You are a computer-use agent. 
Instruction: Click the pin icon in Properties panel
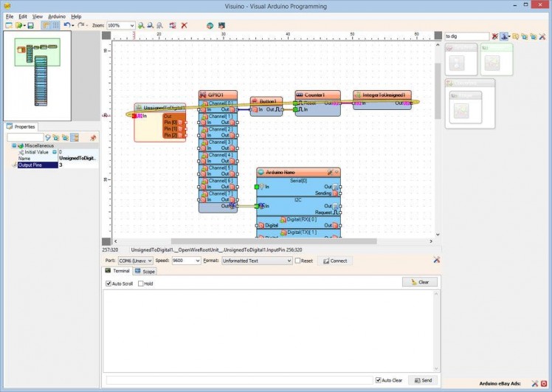93,137
